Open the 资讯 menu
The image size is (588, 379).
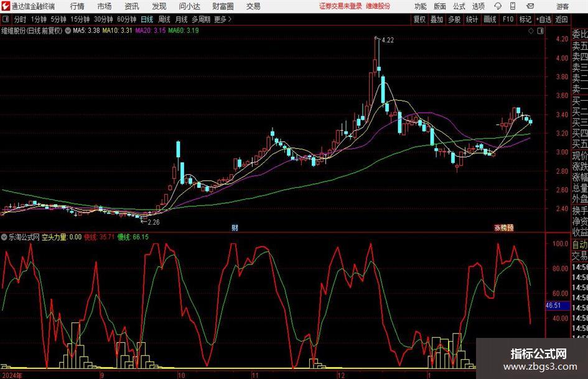point(132,6)
